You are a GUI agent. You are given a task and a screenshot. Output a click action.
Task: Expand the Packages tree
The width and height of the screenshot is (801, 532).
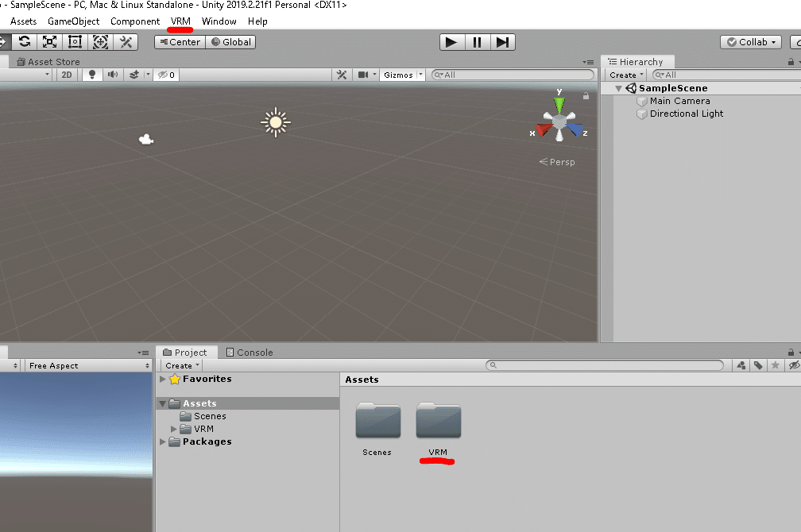point(162,441)
